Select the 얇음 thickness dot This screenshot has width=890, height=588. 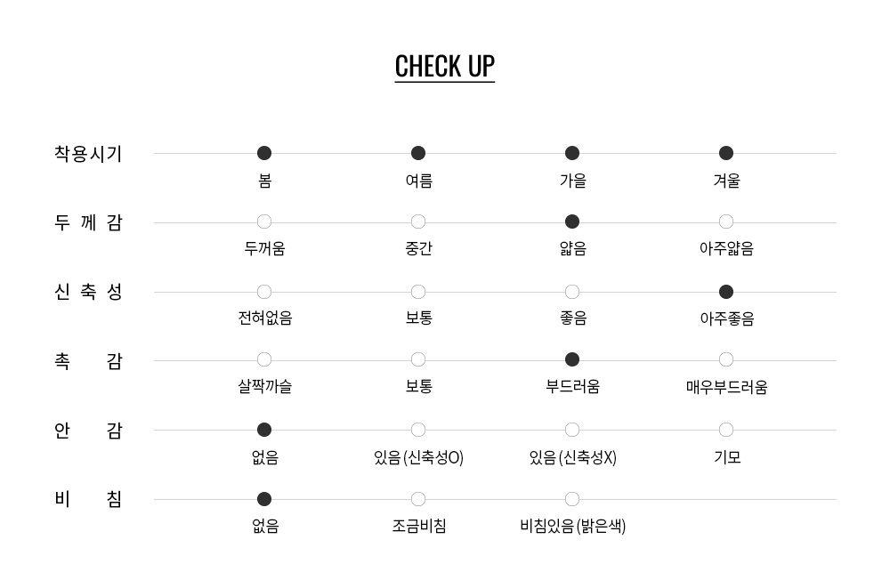(x=572, y=222)
